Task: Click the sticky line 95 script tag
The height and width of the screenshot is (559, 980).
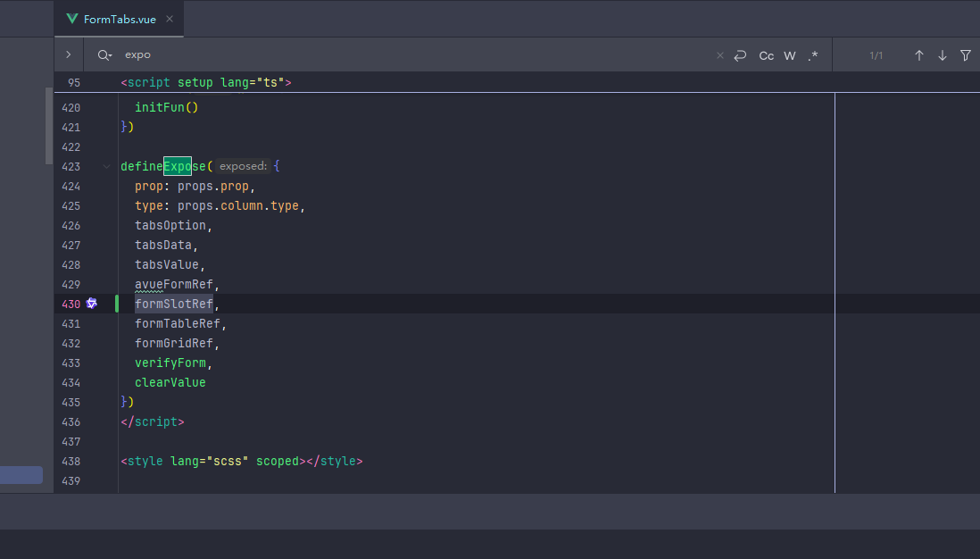Action: (x=205, y=82)
